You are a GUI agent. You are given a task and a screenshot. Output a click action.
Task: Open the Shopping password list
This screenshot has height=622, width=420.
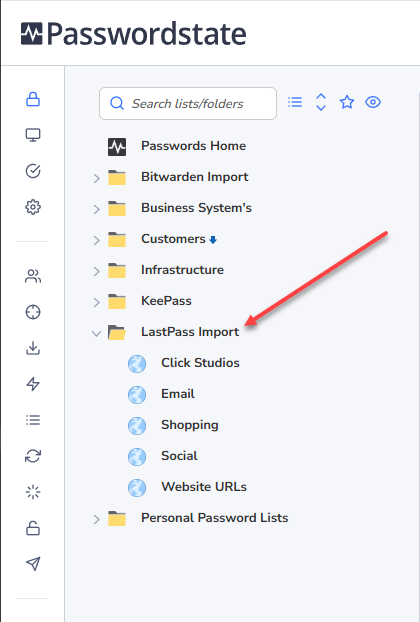click(190, 425)
